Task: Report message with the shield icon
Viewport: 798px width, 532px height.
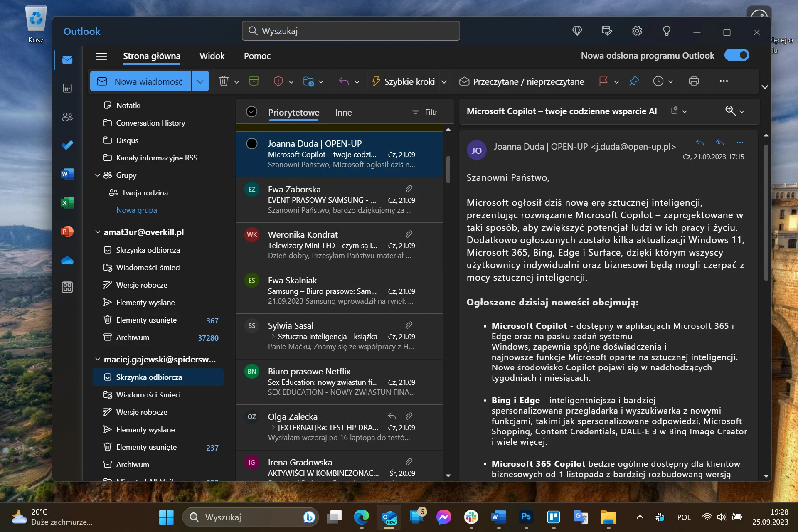Action: tap(278, 81)
